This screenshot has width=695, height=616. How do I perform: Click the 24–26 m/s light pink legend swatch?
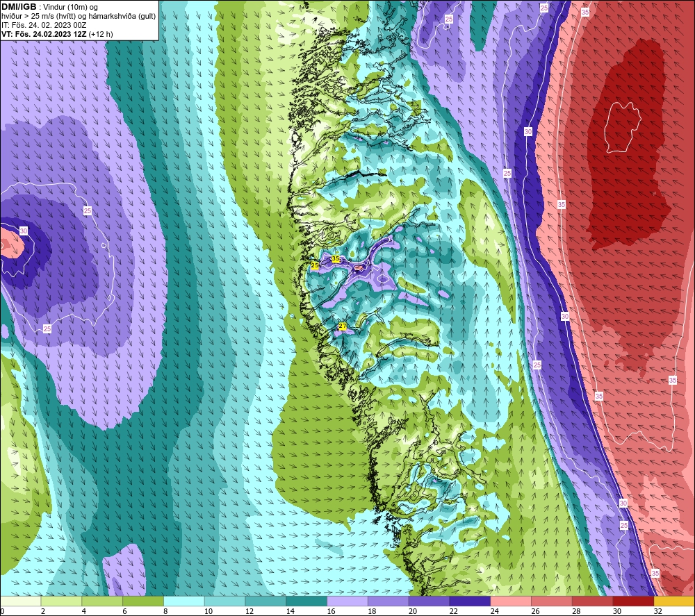pos(511,601)
